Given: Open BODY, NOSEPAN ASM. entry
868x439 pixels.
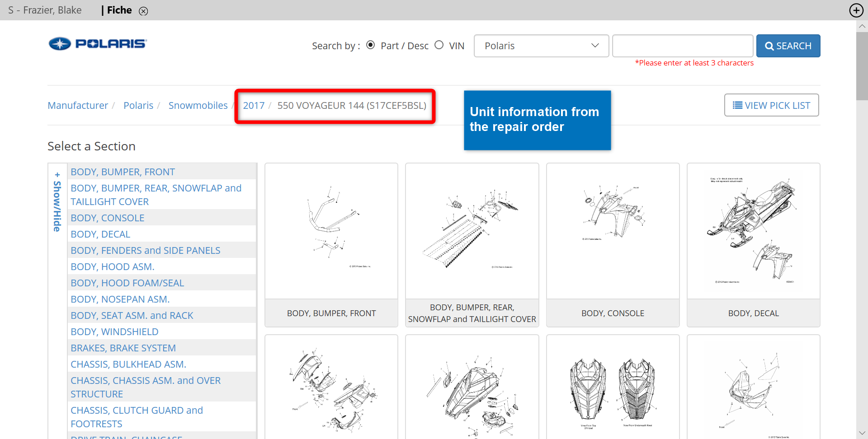Looking at the screenshot, I should [x=120, y=299].
